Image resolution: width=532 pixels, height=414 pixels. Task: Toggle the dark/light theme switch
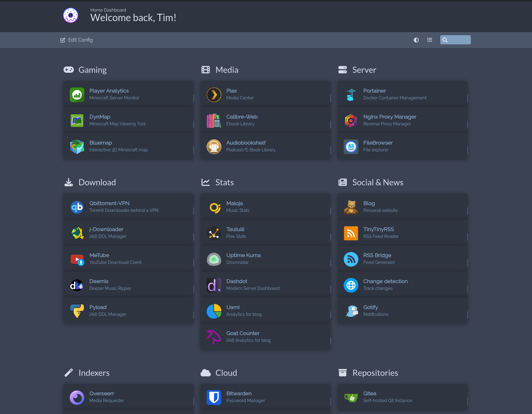[416, 40]
